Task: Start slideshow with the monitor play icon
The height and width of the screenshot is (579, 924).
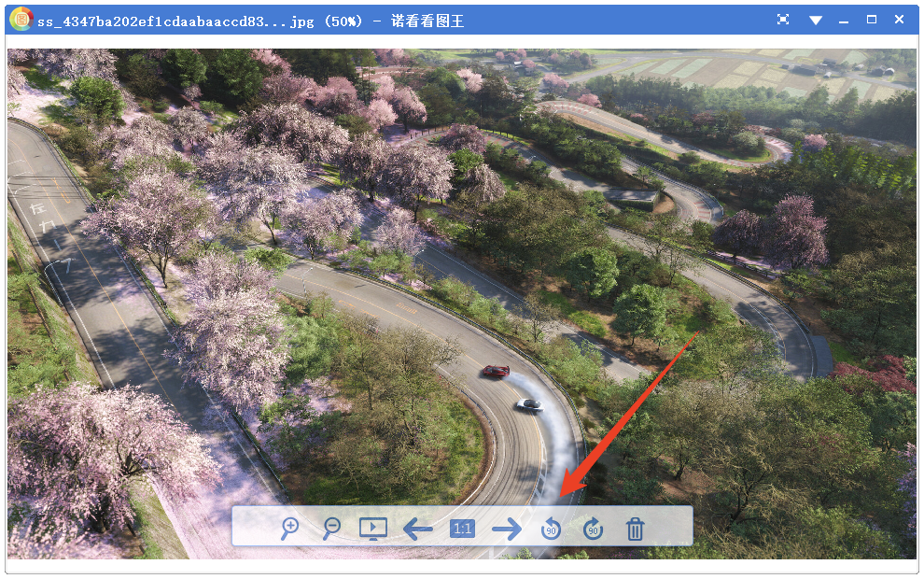Action: (372, 529)
